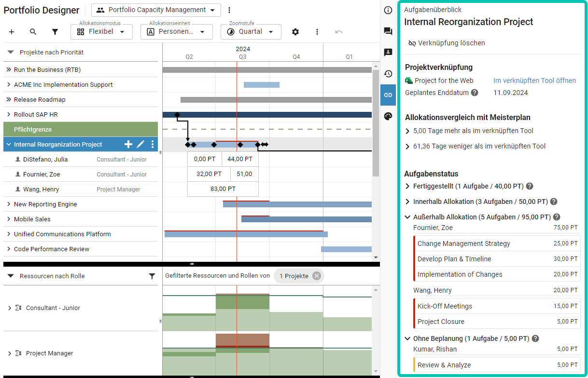The image size is (588, 378).
Task: Click help icon beside Außerhalb Allokation
Action: click(x=557, y=217)
